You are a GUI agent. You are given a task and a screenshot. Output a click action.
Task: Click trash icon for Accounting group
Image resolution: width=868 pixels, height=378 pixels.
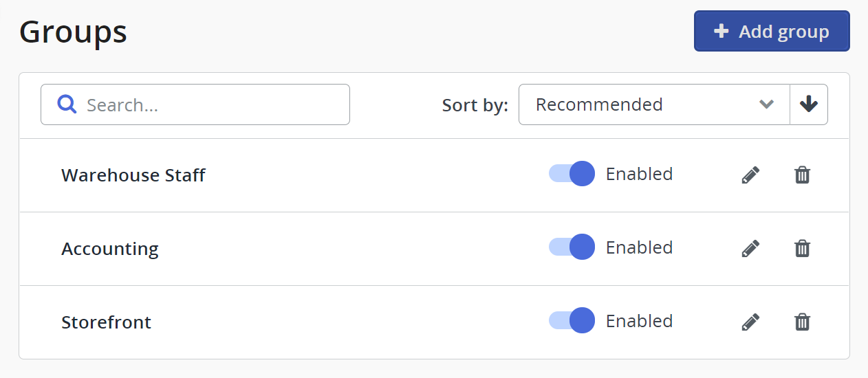tap(802, 248)
